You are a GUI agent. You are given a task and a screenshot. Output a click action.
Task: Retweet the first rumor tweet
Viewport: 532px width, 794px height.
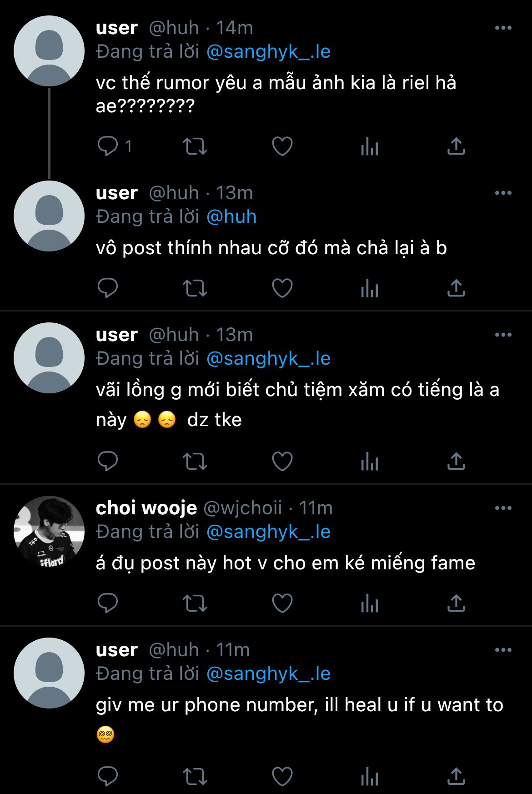[x=195, y=146]
